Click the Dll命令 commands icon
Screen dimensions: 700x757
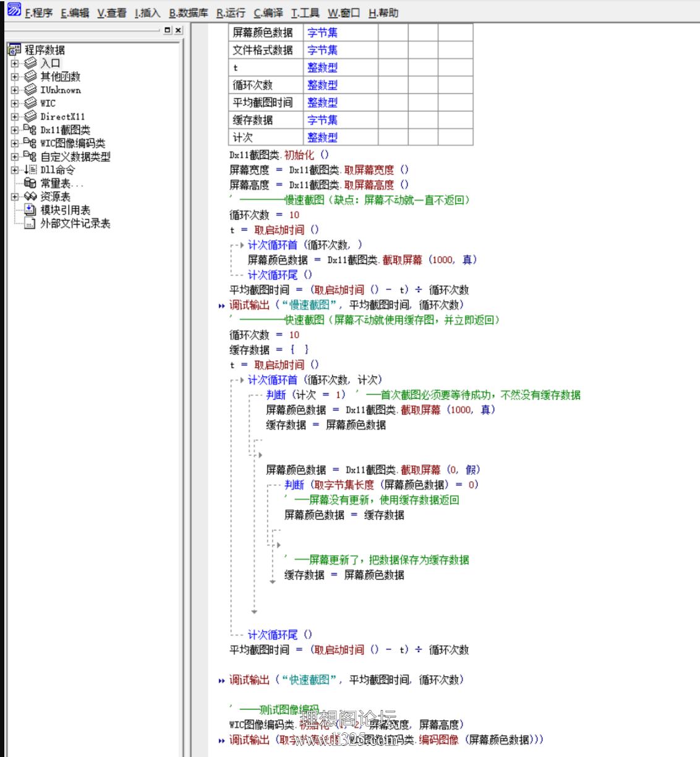pyautogui.click(x=31, y=169)
